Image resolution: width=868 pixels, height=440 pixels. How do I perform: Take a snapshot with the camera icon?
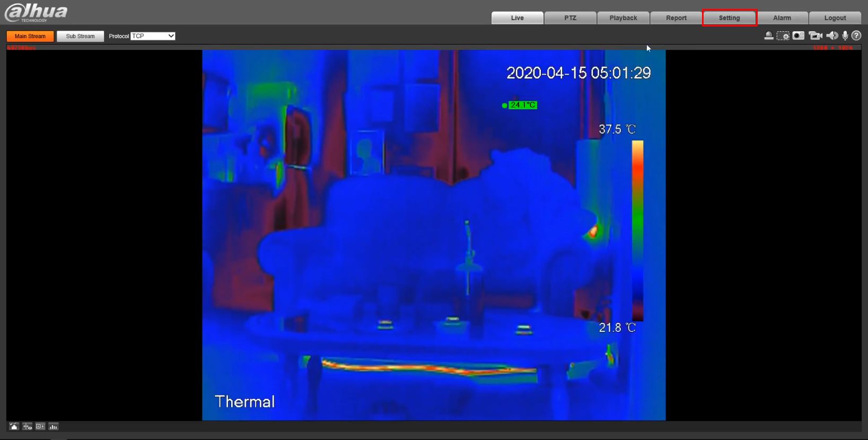[799, 36]
